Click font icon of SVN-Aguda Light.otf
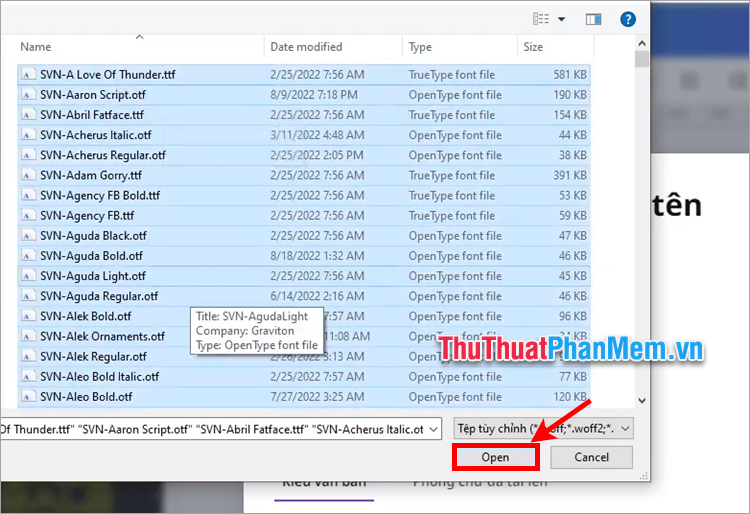Image resolution: width=750 pixels, height=514 pixels. click(28, 276)
